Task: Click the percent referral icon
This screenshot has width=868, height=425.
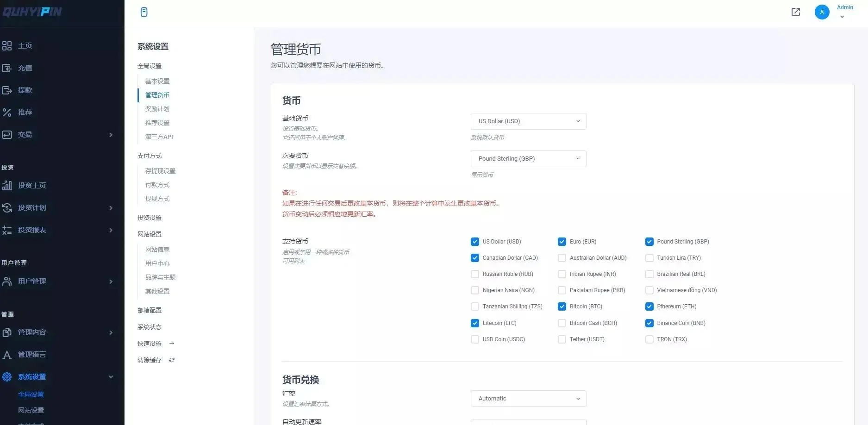Action: tap(7, 112)
